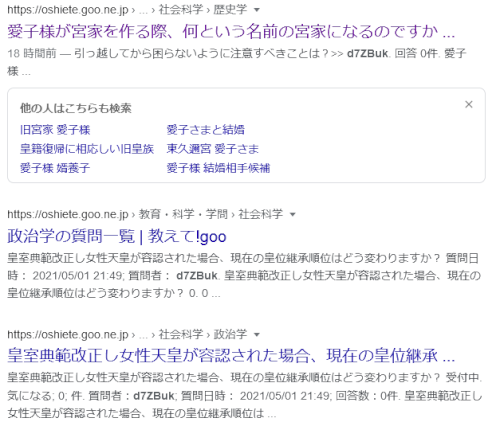Search related query 東久邇宮 愛子さま

coord(213,149)
